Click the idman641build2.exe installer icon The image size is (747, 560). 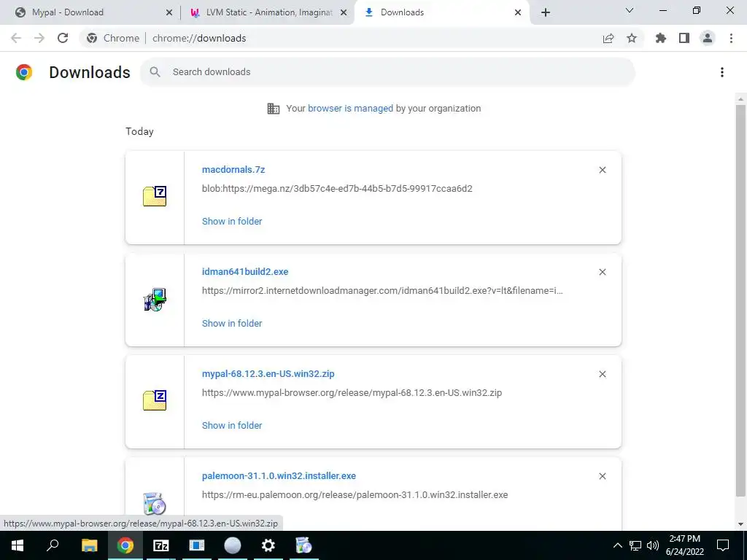[155, 300]
